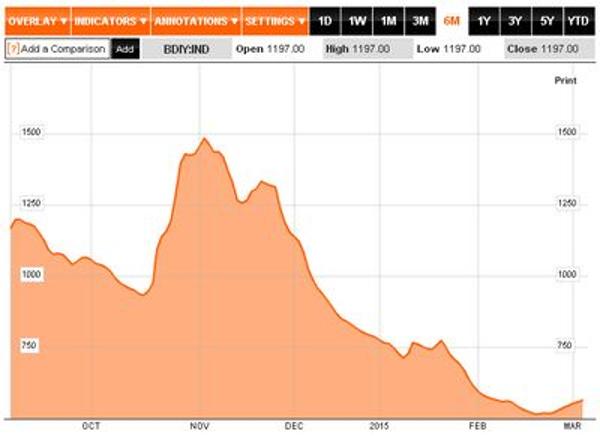This screenshot has width=600, height=437.
Task: Switch to the 1D time range
Action: pyautogui.click(x=325, y=20)
